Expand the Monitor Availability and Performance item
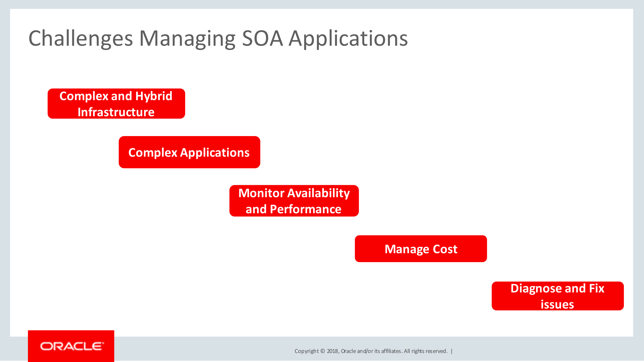 click(x=294, y=200)
